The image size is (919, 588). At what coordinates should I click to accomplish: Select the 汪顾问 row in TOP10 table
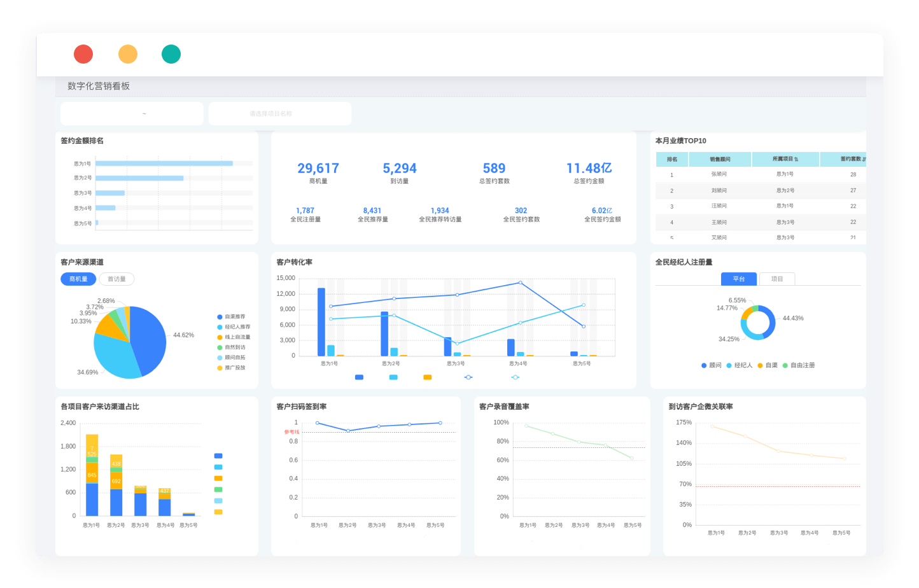click(761, 206)
